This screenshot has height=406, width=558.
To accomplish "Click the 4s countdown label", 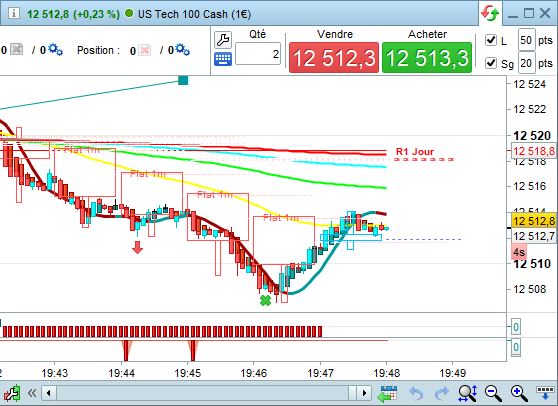I will pyautogui.click(x=519, y=252).
